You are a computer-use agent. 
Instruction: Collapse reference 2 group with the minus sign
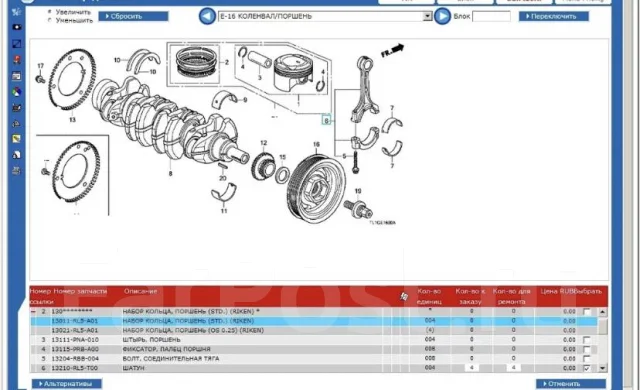point(34,312)
